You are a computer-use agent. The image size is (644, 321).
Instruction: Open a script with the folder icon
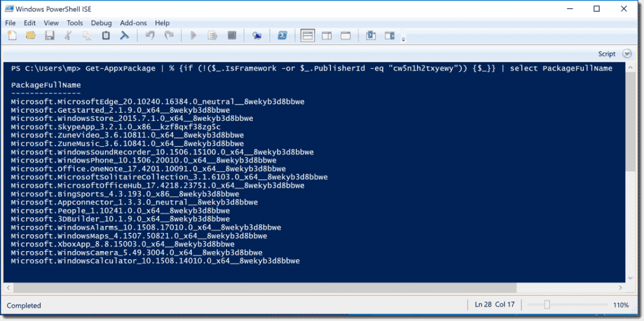(x=31, y=36)
